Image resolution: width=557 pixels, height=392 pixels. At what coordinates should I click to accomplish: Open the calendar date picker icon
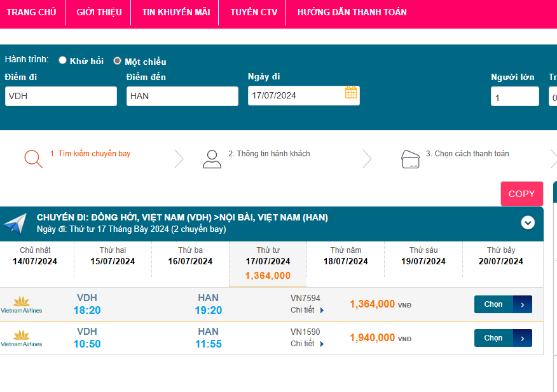(351, 93)
